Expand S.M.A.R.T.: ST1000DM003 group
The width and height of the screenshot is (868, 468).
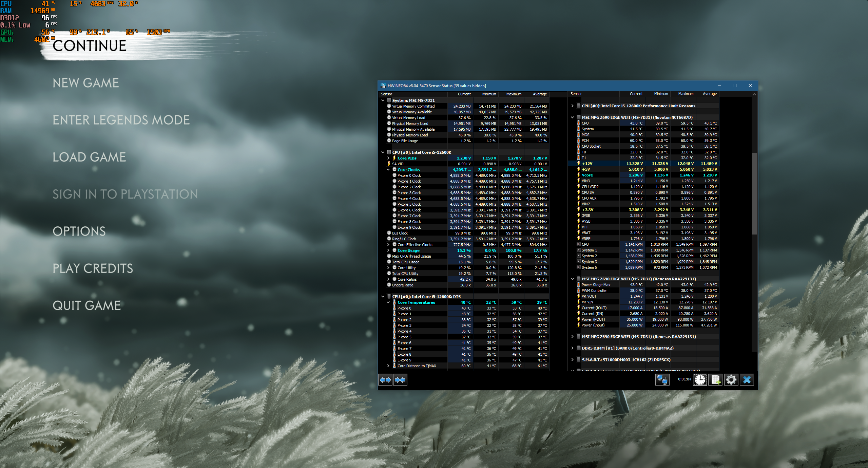(x=573, y=360)
